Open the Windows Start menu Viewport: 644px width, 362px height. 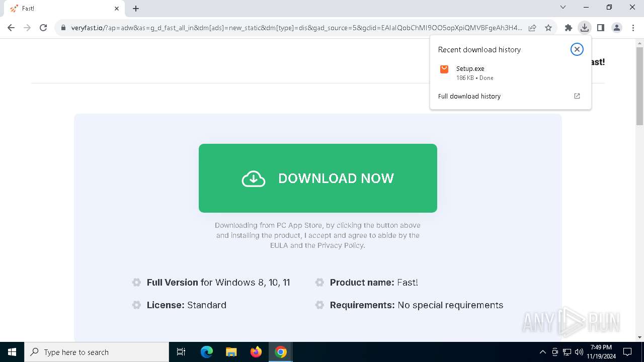[12, 352]
